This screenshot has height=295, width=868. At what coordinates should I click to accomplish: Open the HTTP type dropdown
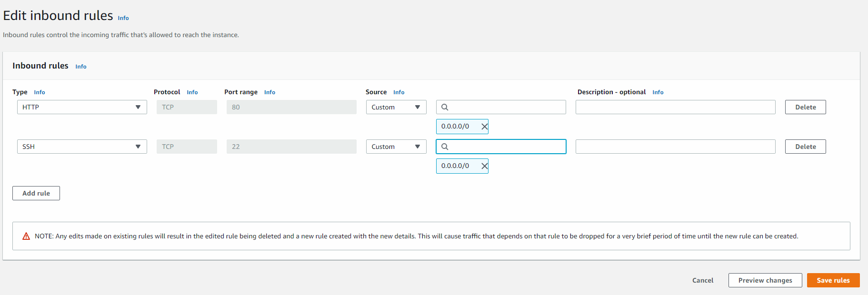(82, 107)
